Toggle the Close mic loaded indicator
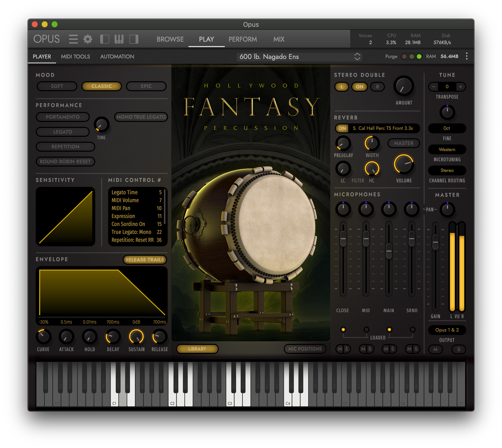The height and width of the screenshot is (448, 502). click(343, 330)
